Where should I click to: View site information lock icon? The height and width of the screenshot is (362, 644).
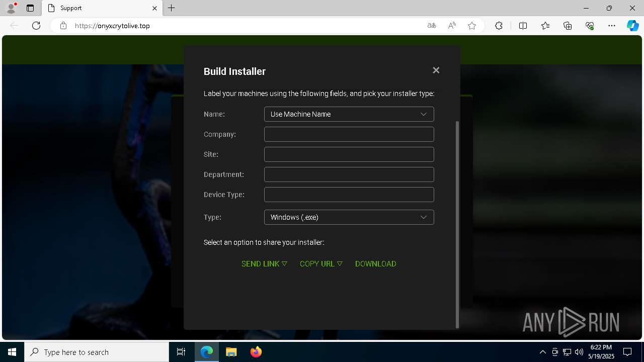pos(63,26)
